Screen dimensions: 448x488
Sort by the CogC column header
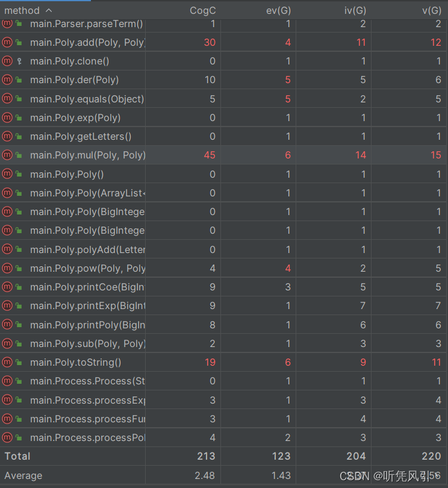[202, 11]
